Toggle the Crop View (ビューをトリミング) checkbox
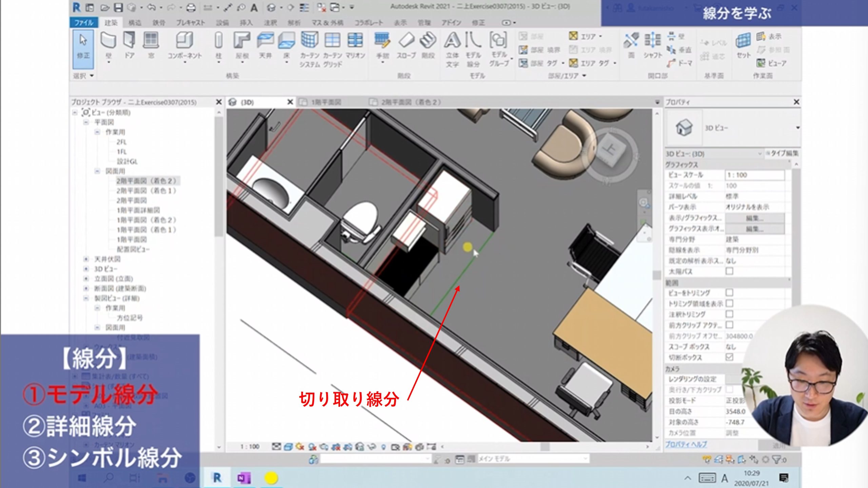The width and height of the screenshot is (868, 488). click(x=729, y=293)
